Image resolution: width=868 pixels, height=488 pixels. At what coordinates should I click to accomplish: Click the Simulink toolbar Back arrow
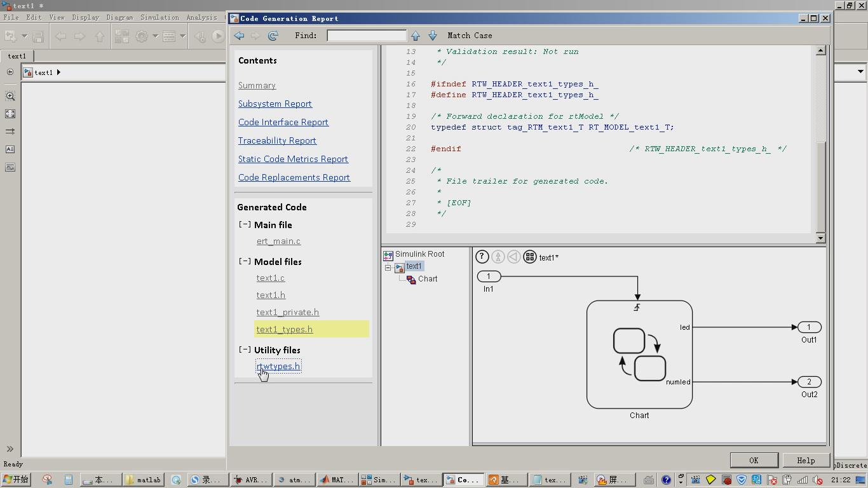tap(61, 36)
